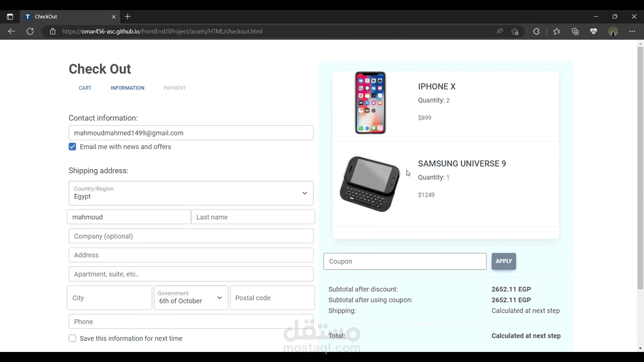The height and width of the screenshot is (362, 644).
Task: Open the tab actions menu icon
Action: tap(10, 16)
